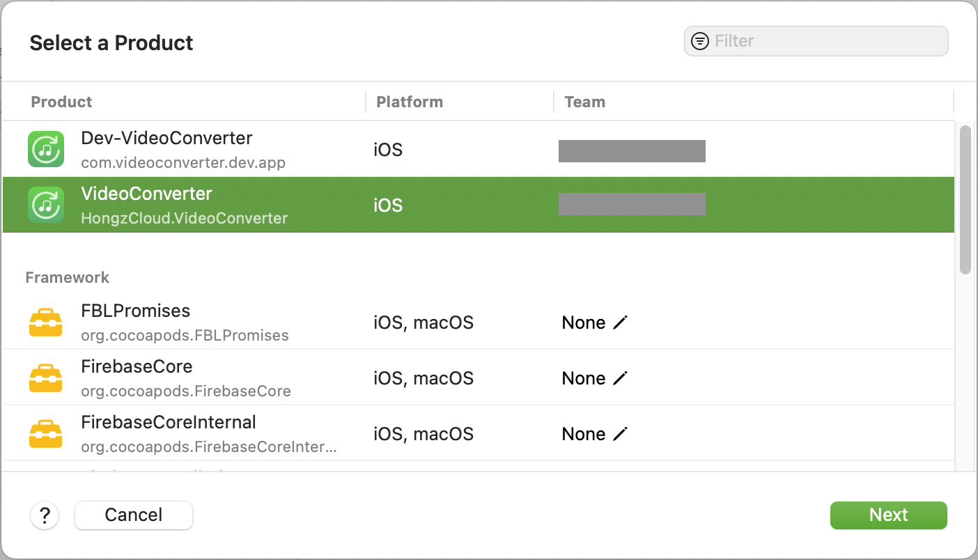978x560 pixels.
Task: Click iOS, macOS platform for FirebaseCore
Action: point(424,378)
